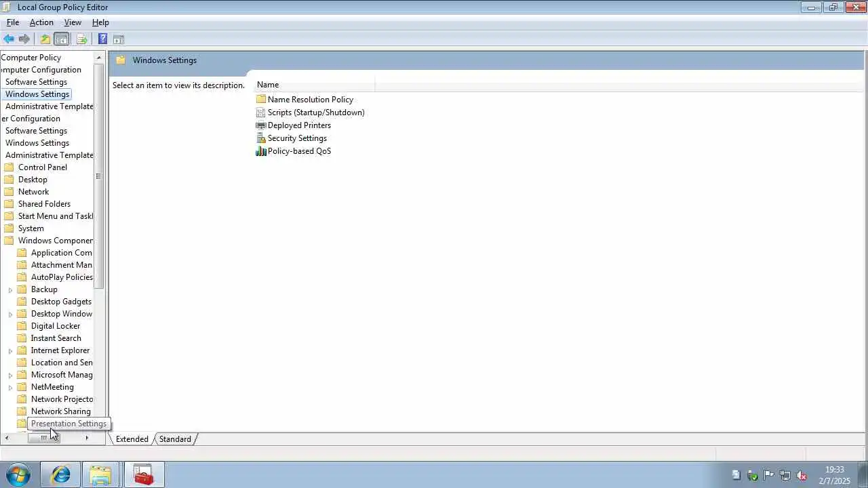Click the muted volume tray icon
868x488 pixels.
pos(801,475)
